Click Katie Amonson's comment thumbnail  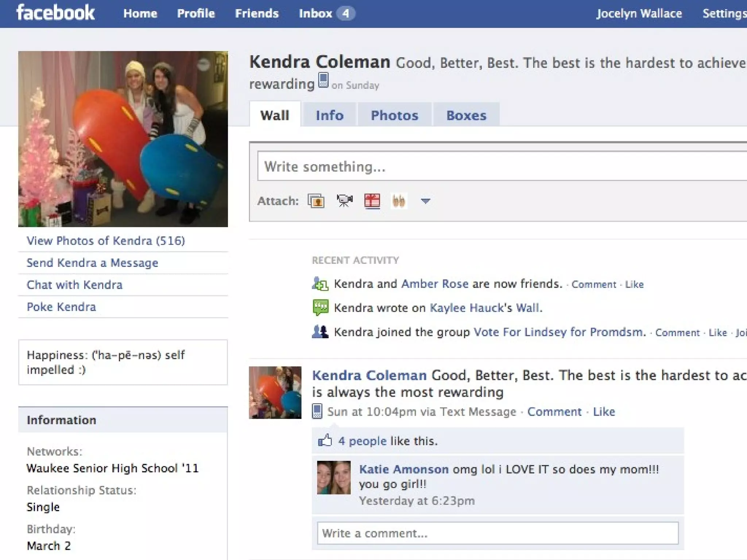[x=333, y=477]
